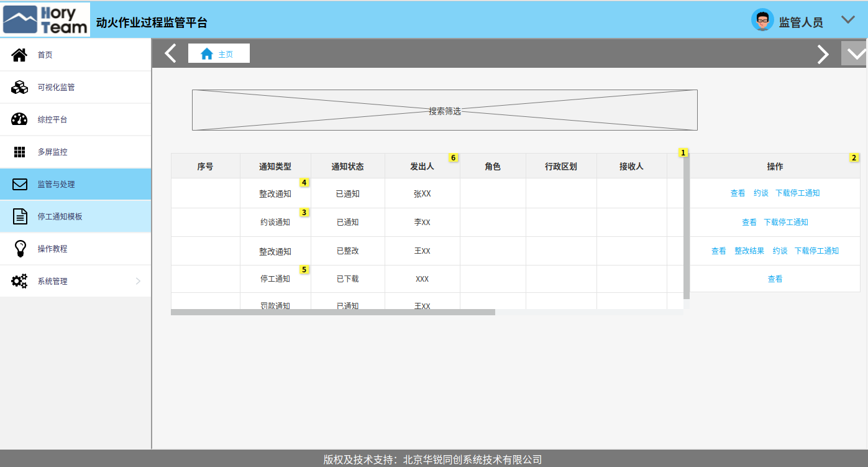
Task: Click the home icon beside 首页
Action: point(20,55)
